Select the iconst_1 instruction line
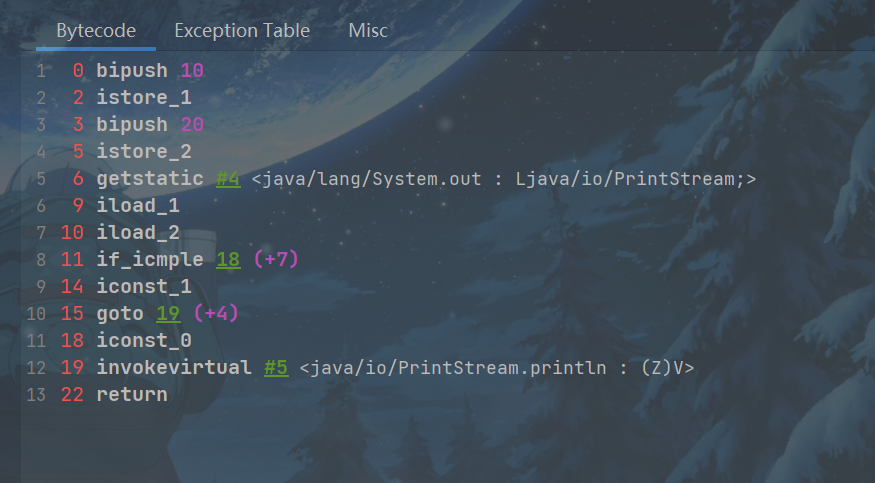Screen dimensions: 875x483 pos(143,287)
